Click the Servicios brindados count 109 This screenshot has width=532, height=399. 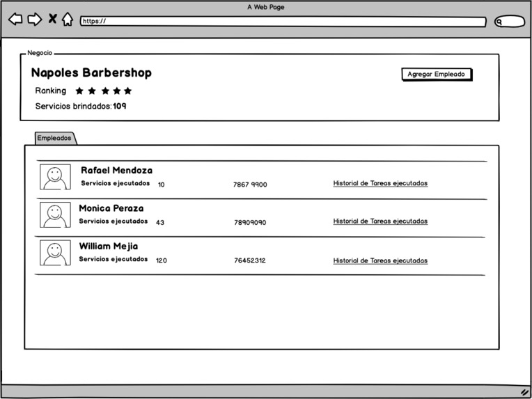[120, 107]
